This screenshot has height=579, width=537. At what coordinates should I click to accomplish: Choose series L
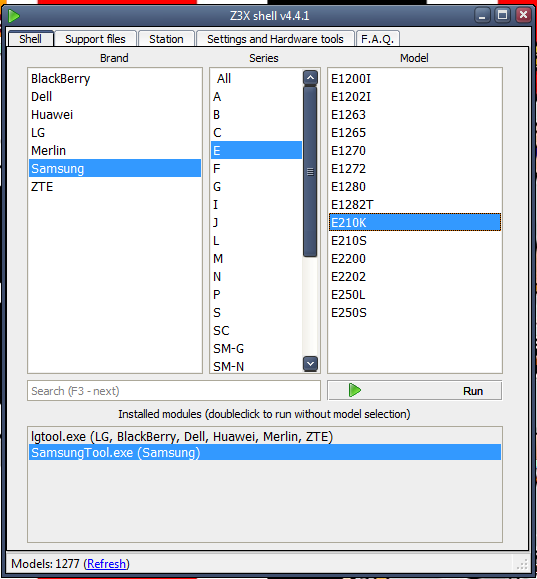point(256,240)
